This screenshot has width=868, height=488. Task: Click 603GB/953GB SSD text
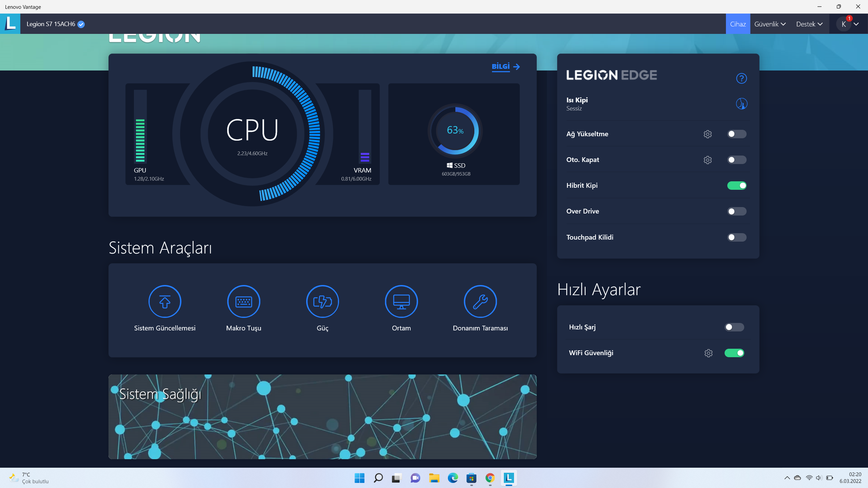[x=456, y=174]
